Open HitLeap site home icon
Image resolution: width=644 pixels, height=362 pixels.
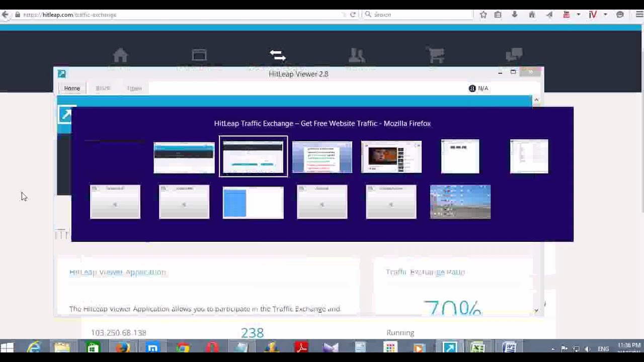tap(120, 55)
